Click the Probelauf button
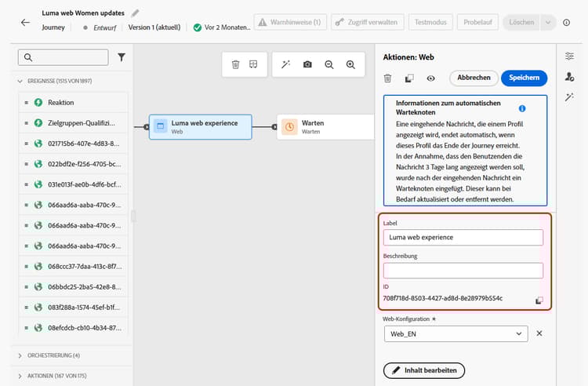The width and height of the screenshot is (588, 386). click(477, 22)
